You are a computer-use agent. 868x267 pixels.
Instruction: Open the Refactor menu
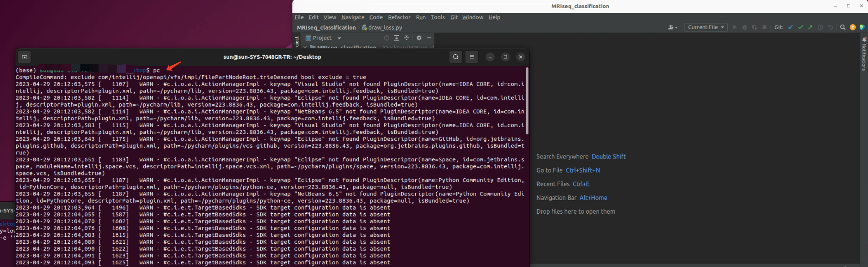coord(399,17)
